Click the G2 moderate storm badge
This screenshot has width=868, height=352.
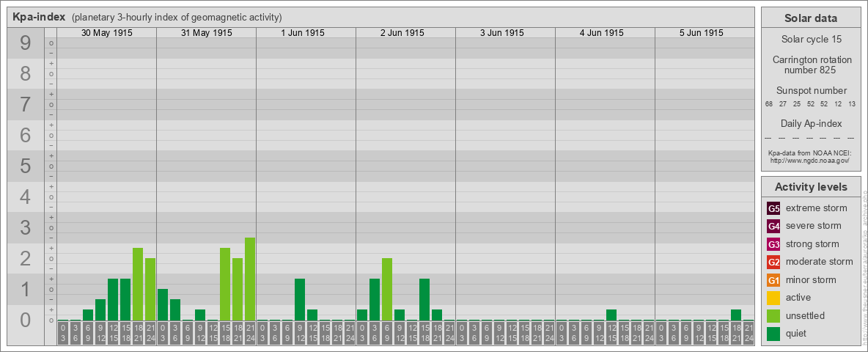(773, 262)
